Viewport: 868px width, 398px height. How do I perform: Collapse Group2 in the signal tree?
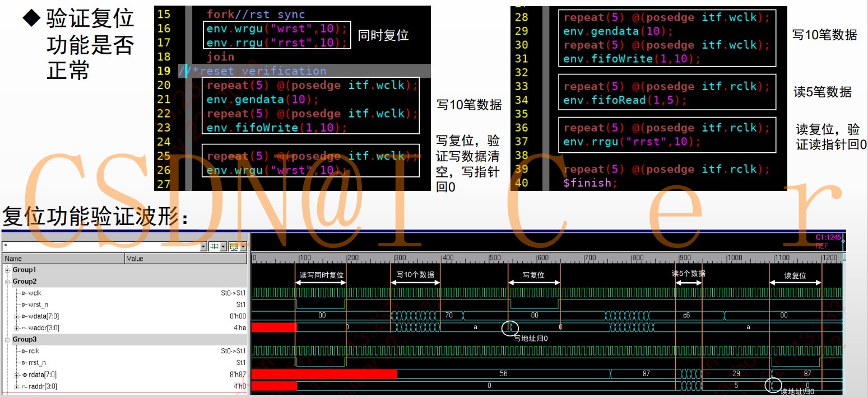pyautogui.click(x=8, y=282)
